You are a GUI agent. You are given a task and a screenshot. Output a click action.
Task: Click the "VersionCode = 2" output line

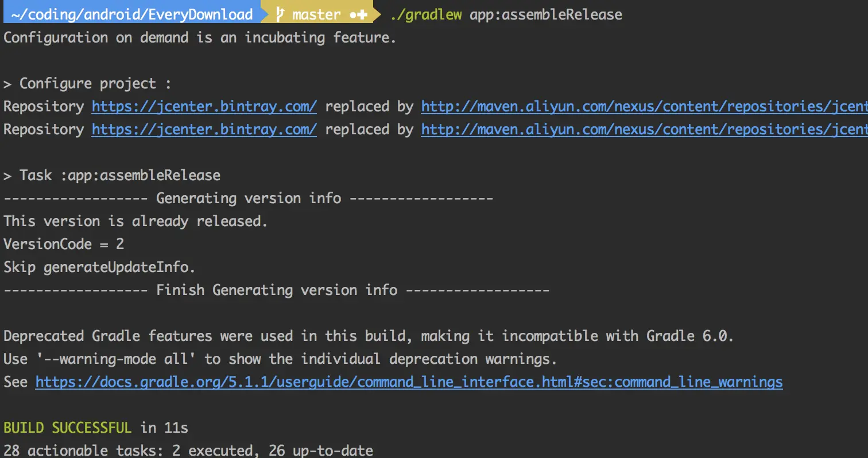(x=64, y=244)
